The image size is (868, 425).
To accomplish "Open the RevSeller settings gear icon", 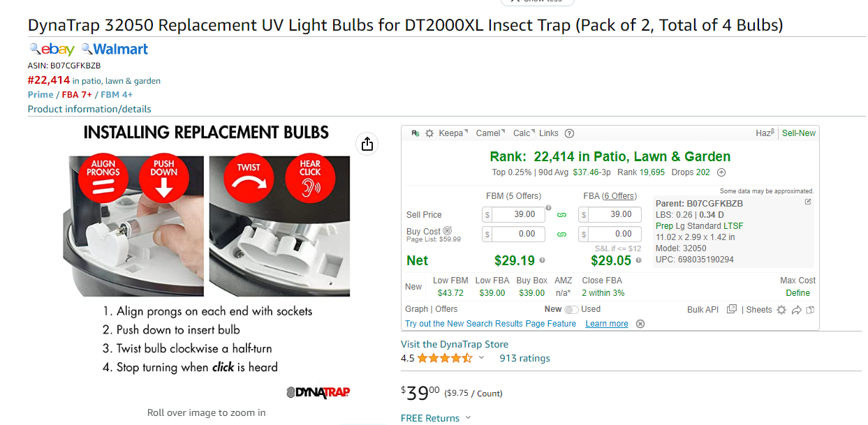I will pos(429,133).
